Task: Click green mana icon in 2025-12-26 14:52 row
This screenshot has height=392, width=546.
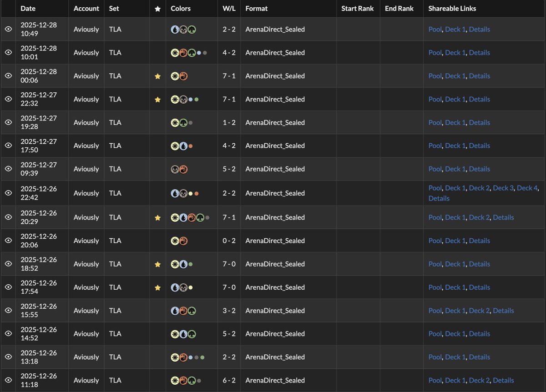Action: point(192,334)
